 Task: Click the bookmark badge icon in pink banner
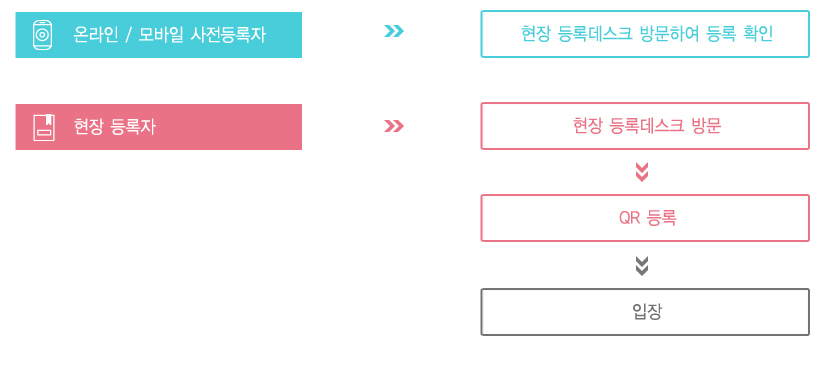44,127
